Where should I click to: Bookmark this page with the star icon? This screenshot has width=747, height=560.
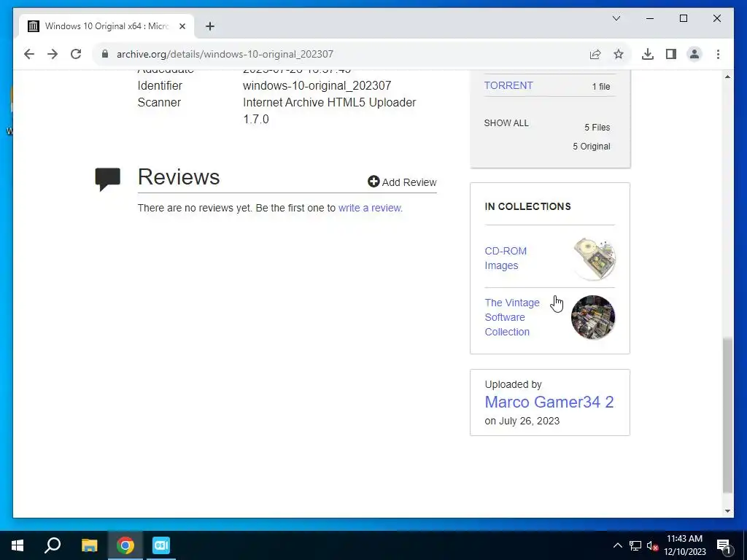pos(619,54)
